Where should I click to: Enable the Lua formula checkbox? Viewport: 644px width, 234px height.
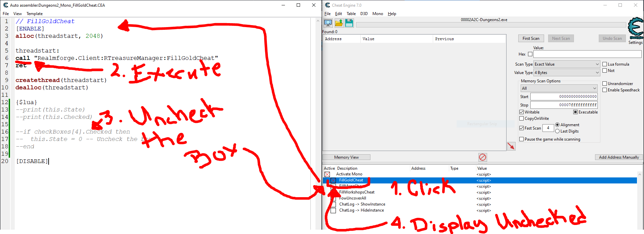[605, 64]
